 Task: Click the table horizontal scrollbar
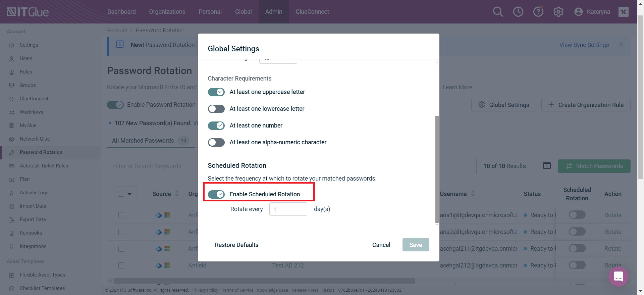[265, 280]
